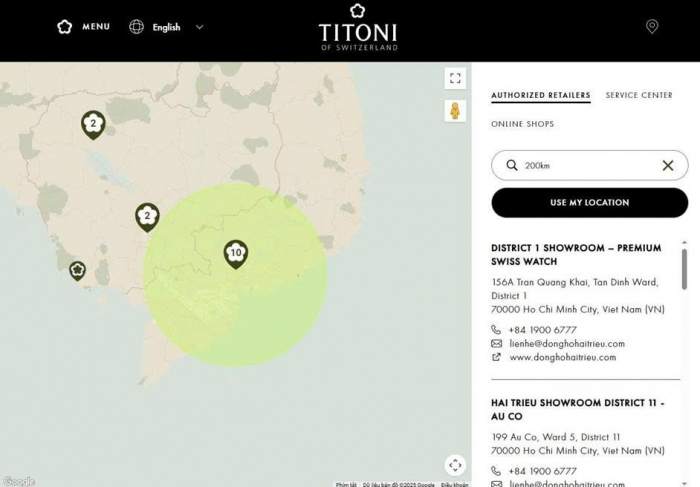Clear the 200km search field
The width and height of the screenshot is (700, 487).
tap(668, 165)
